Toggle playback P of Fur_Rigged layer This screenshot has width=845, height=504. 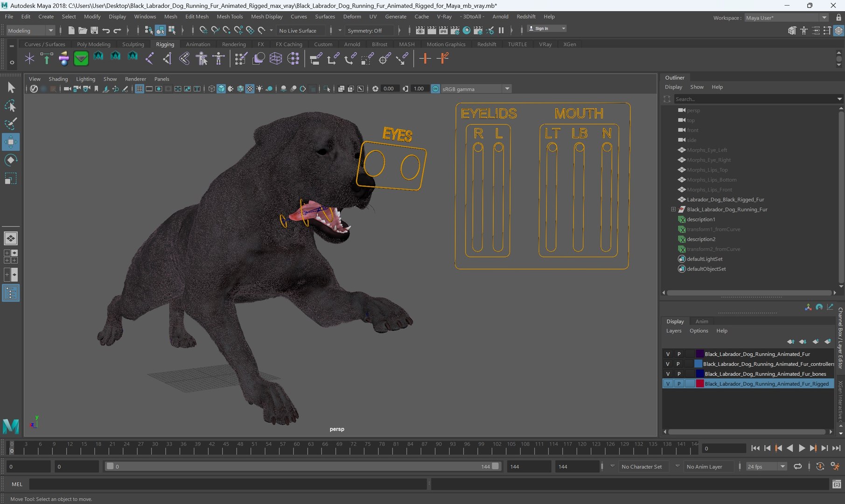679,384
